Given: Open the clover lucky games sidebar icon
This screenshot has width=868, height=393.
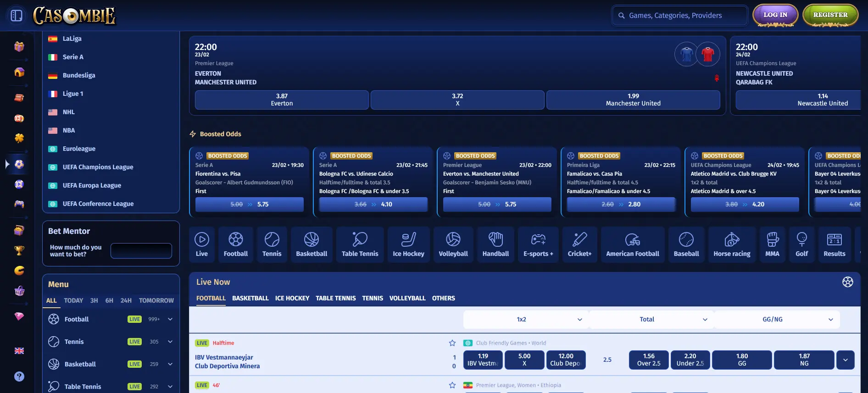Looking at the screenshot, I should pyautogui.click(x=19, y=138).
